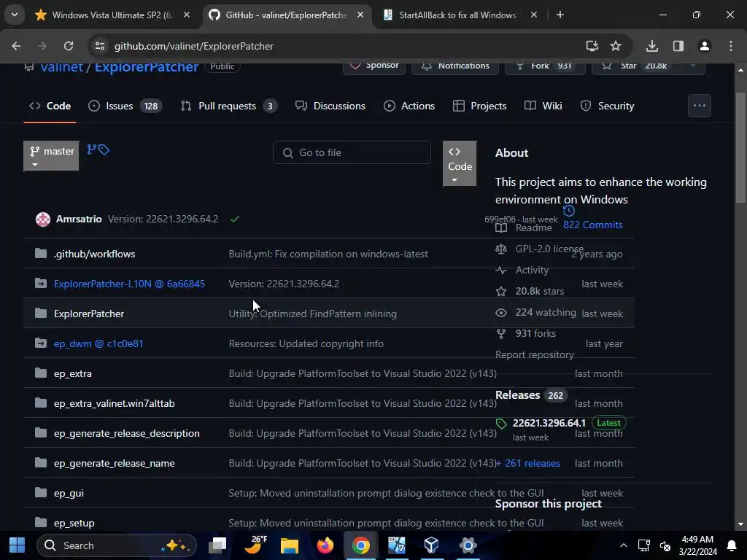Viewport: 747px width, 560px height.
Task: Show hidden system tray icons chevron
Action: (623, 545)
